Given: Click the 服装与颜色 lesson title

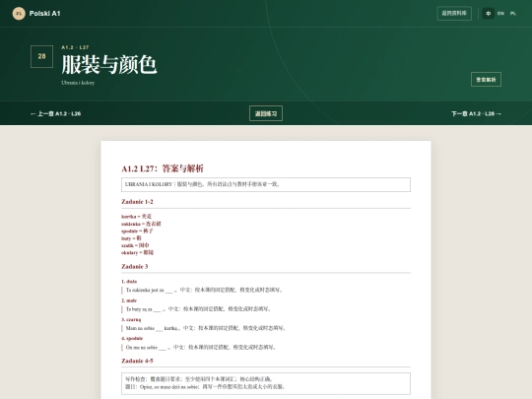Looking at the screenshot, I should 109,64.
